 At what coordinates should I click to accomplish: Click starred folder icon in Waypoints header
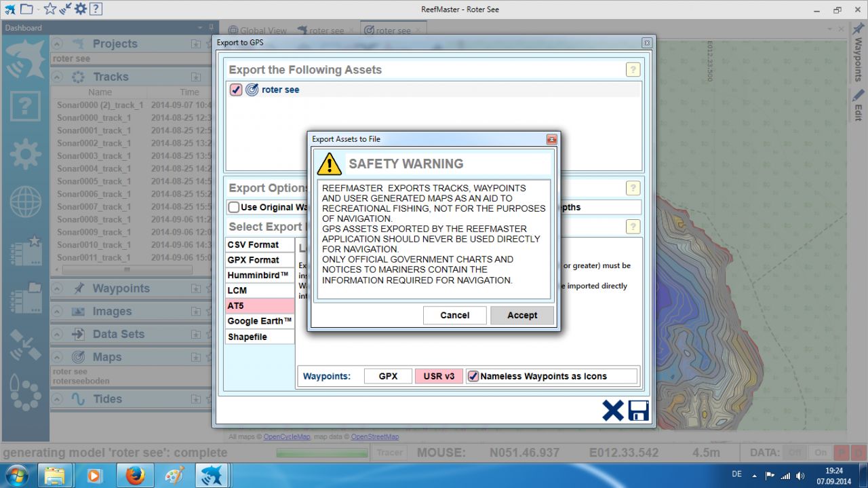pyautogui.click(x=196, y=288)
